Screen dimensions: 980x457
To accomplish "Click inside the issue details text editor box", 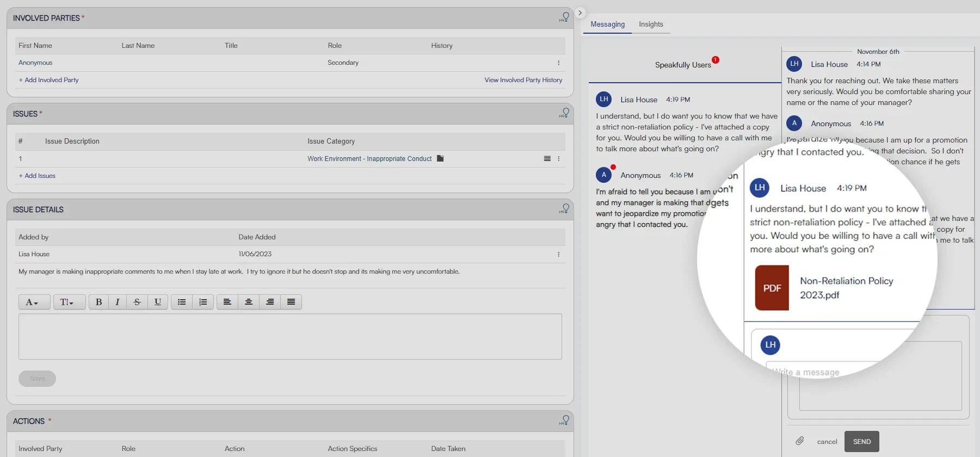I will click(290, 336).
